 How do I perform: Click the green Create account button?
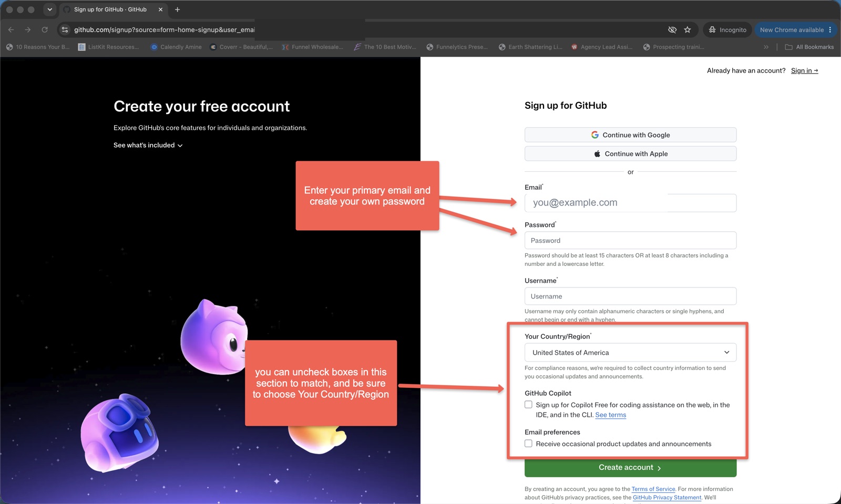pos(630,468)
